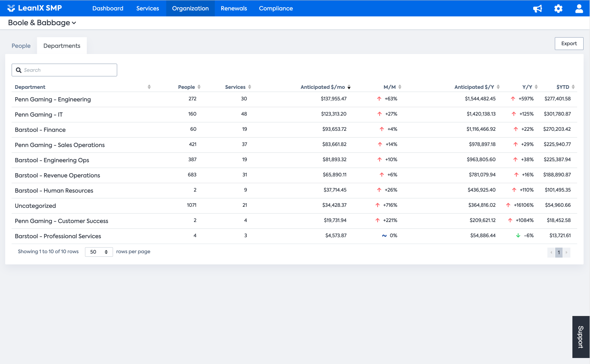
Task: Click red up arrow beside +16106%
Action: [x=508, y=205]
